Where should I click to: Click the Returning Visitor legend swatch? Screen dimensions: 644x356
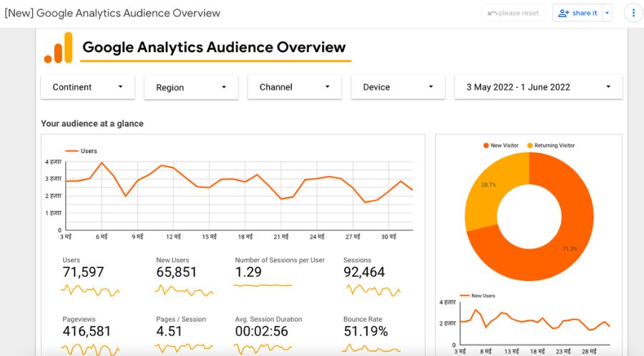530,145
